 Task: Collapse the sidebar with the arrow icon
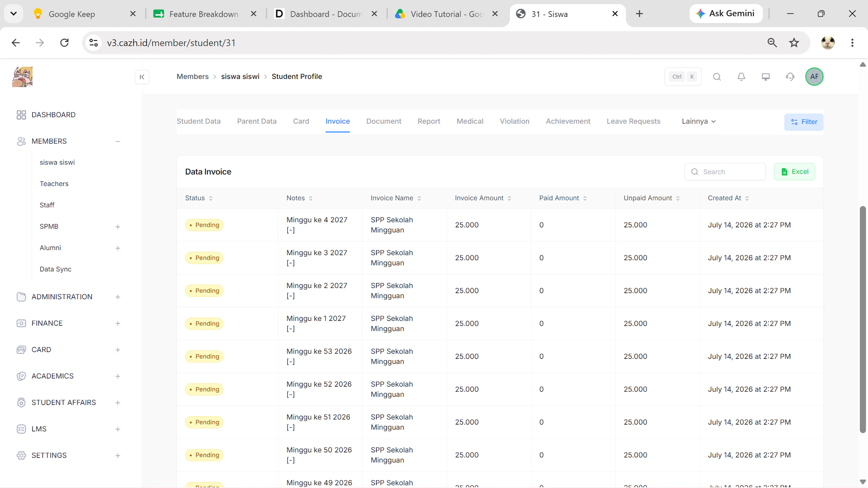142,77
